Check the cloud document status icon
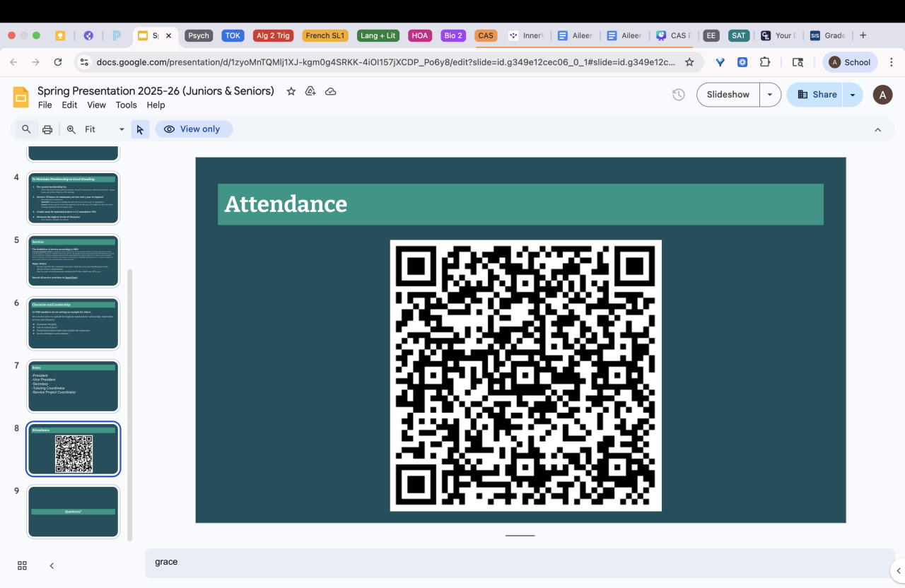This screenshot has width=905, height=588. [330, 91]
